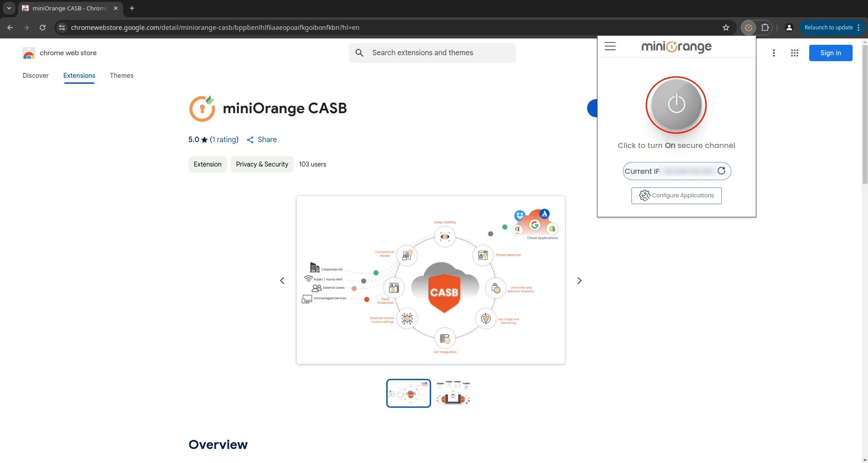The height and width of the screenshot is (463, 868).
Task: Click the Configure Applications button
Action: click(x=676, y=196)
